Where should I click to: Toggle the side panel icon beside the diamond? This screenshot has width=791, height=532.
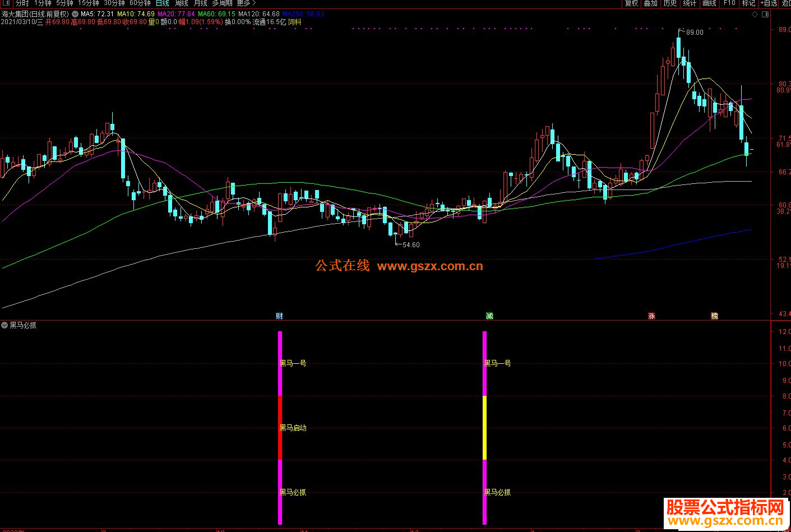coord(765,15)
